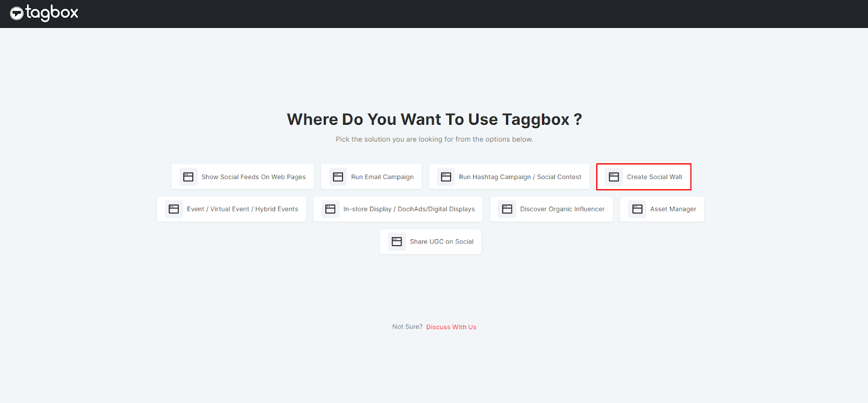Click the window icon beside Run Email Campaign

click(338, 177)
